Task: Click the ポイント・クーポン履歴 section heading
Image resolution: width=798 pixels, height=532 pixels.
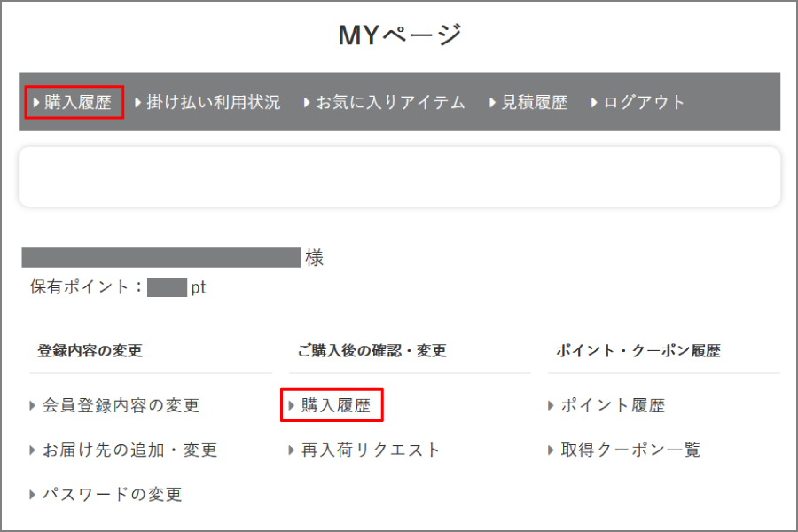Action: (638, 351)
